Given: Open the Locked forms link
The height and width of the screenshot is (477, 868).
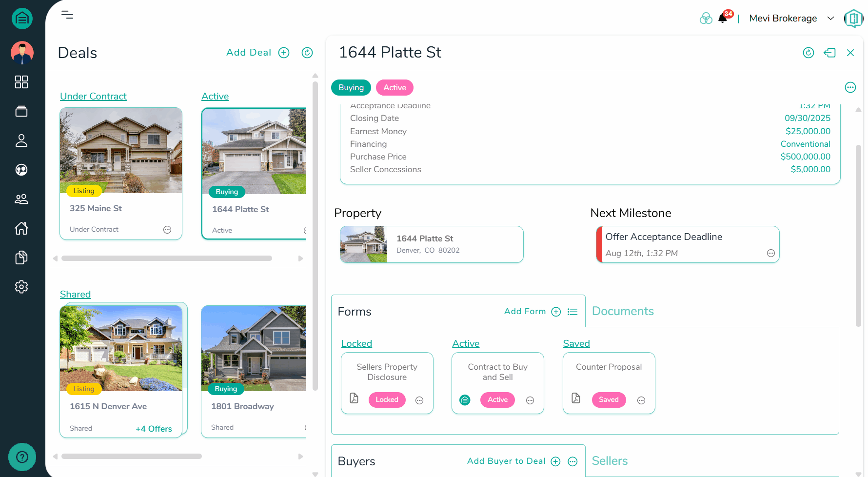Looking at the screenshot, I should (x=356, y=344).
